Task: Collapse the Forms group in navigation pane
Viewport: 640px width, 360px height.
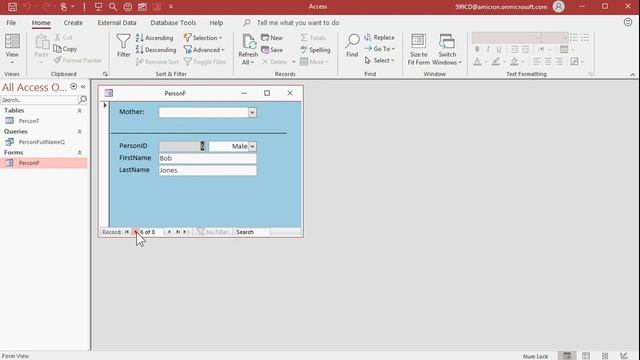Action: pyautogui.click(x=80, y=152)
